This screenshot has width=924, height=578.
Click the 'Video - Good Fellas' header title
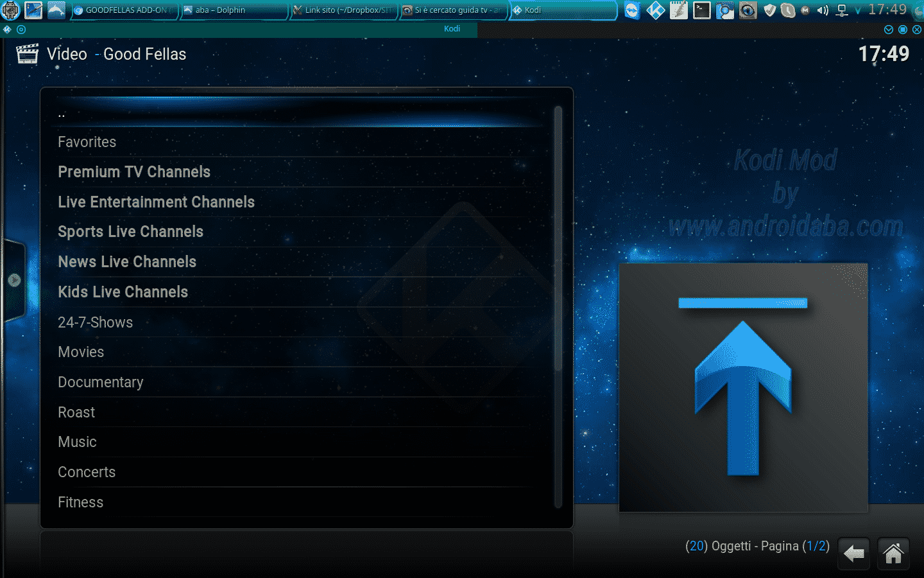116,54
